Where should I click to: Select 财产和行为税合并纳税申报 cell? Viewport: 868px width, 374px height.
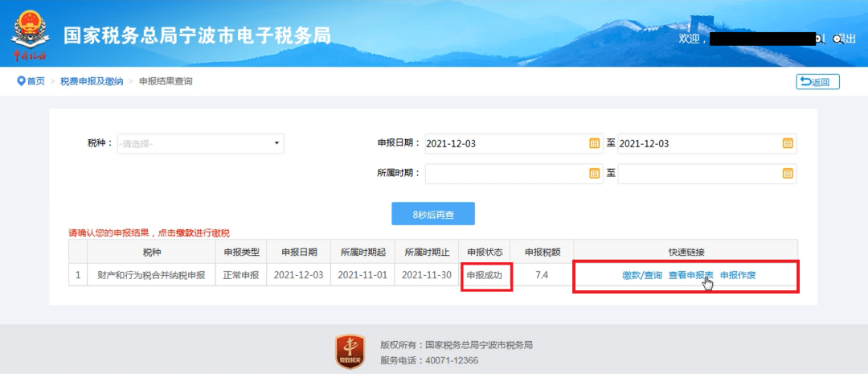pyautogui.click(x=151, y=275)
